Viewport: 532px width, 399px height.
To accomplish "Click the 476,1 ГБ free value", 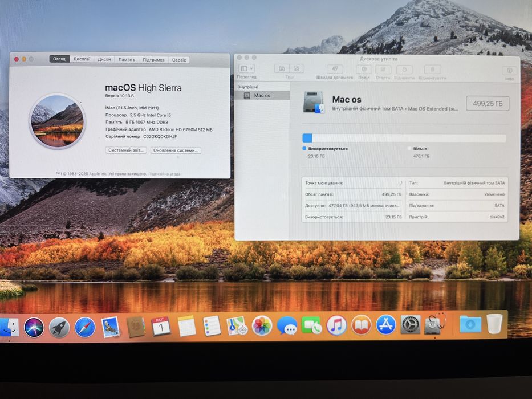I will point(421,156).
